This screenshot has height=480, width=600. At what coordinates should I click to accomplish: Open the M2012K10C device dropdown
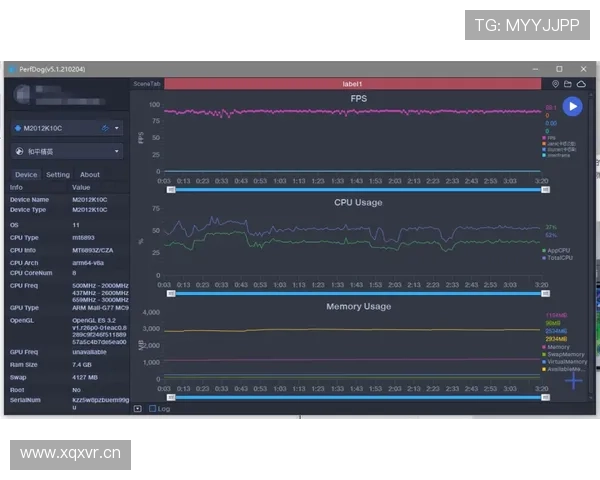pyautogui.click(x=67, y=128)
